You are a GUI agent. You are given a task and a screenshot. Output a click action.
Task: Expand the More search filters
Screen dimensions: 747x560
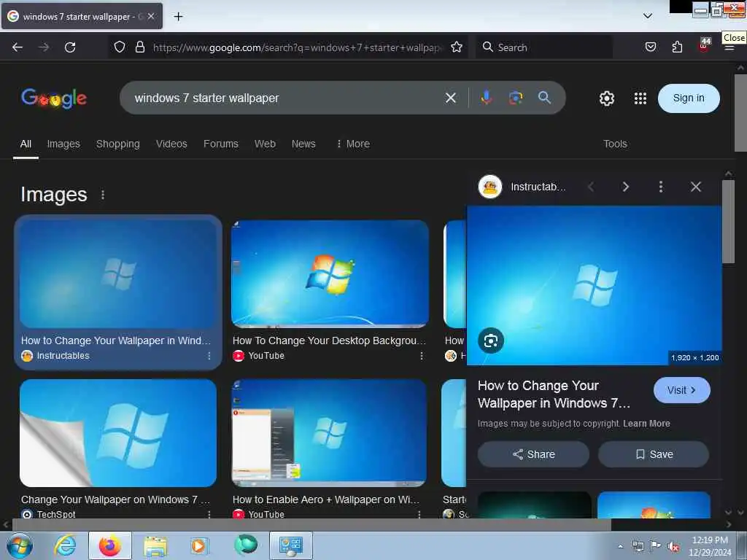pos(353,144)
